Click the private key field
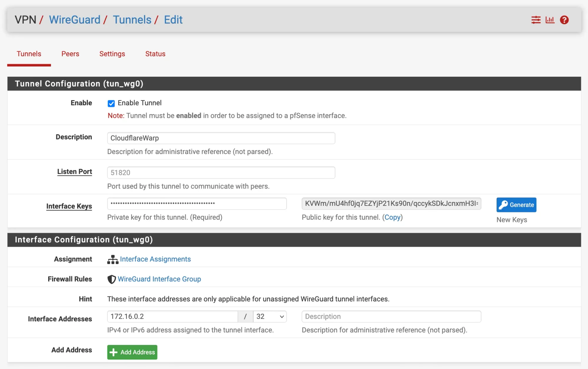The image size is (588, 369). (197, 203)
